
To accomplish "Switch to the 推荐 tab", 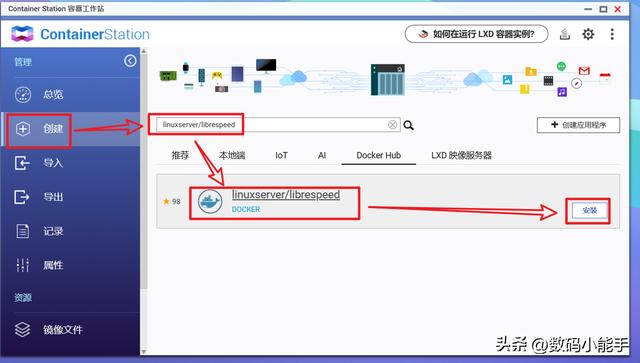I will (x=180, y=155).
